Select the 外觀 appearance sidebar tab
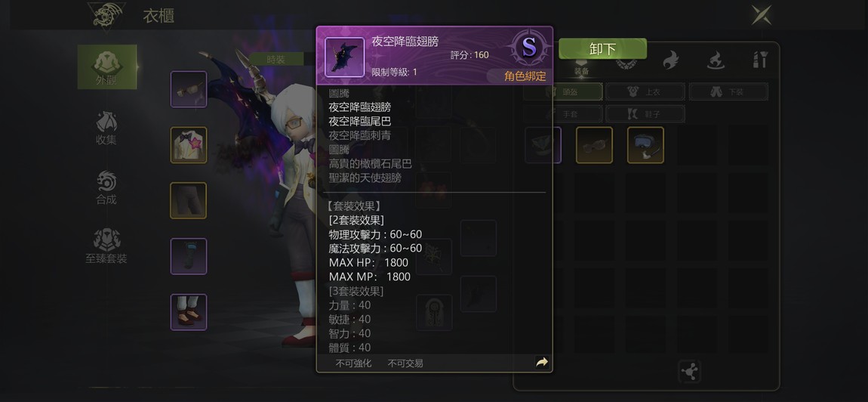Screen dimensions: 868x402 (x=107, y=67)
